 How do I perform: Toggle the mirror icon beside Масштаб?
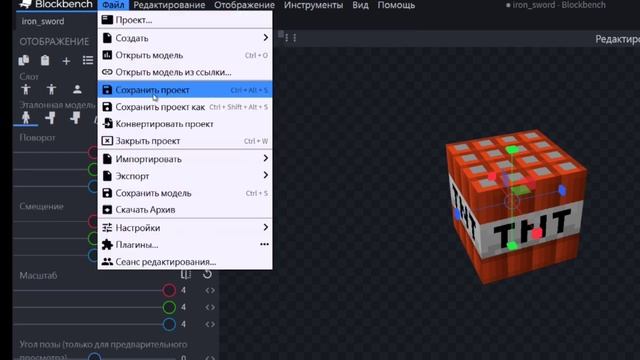click(186, 274)
